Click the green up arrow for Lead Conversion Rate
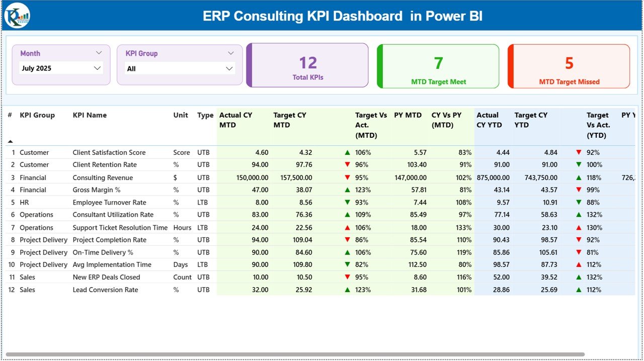This screenshot has width=644, height=361. (x=346, y=290)
